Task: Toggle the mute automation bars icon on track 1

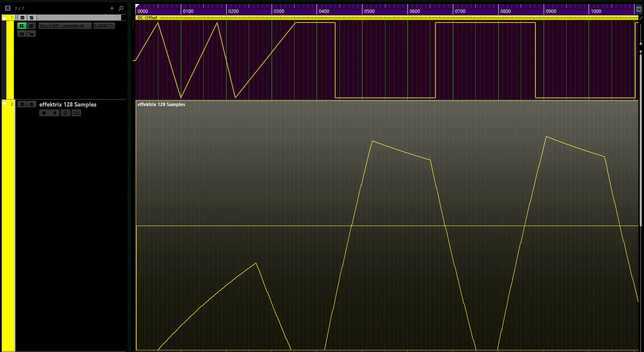Action: 22,34
